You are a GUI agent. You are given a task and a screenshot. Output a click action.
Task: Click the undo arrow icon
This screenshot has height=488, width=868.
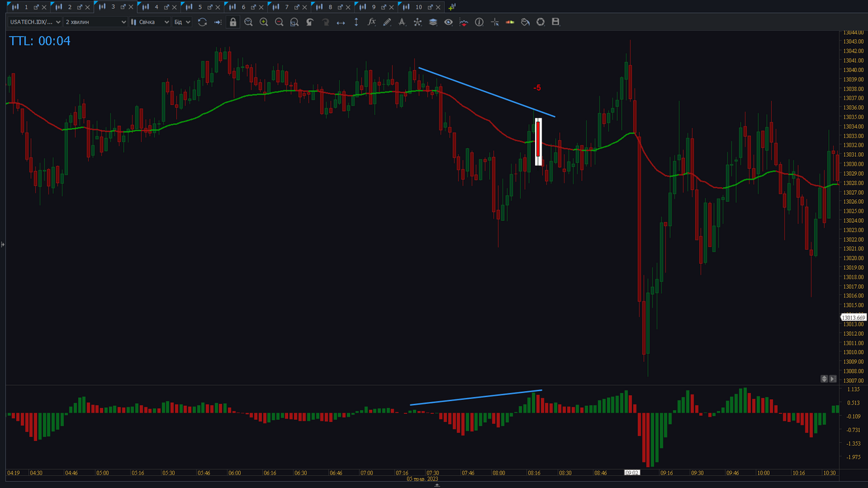tap(310, 22)
